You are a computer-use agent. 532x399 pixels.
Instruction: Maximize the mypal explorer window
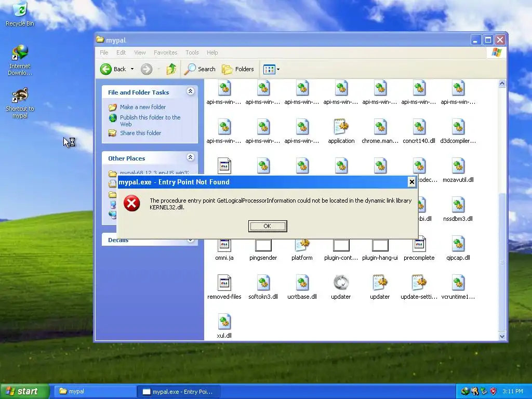(488, 40)
